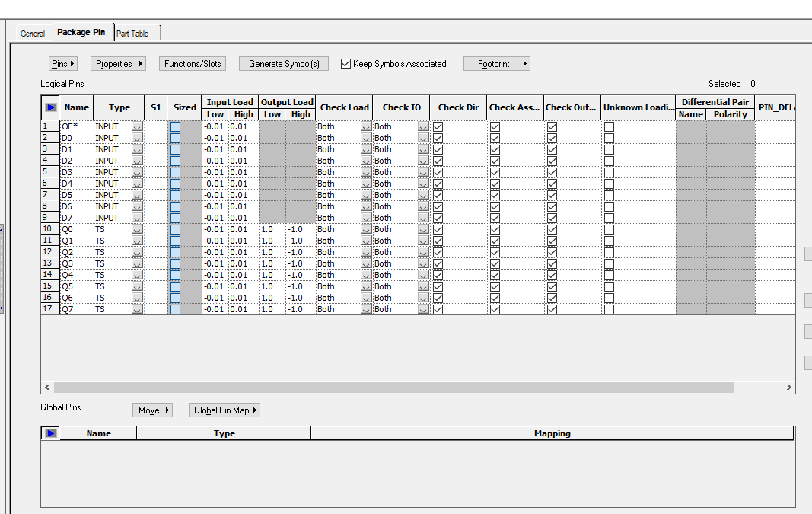Enable Unknown Loading for Q0 row
Image resolution: width=812 pixels, height=514 pixels.
click(609, 229)
